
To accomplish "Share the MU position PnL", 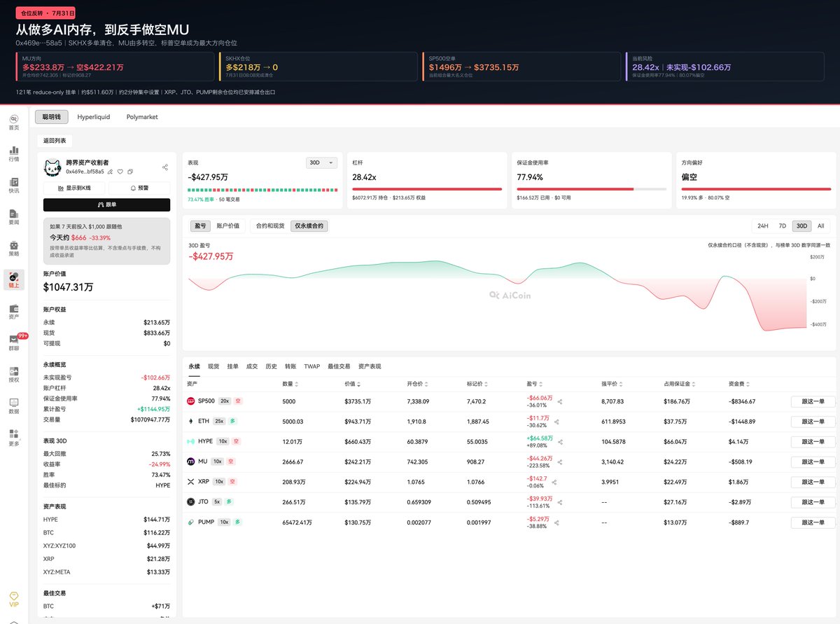I will [x=559, y=462].
